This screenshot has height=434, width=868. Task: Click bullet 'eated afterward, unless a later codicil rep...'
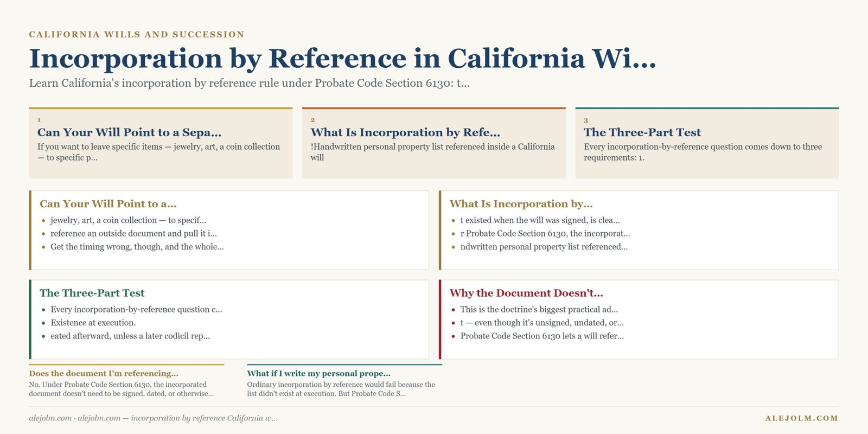coord(130,336)
